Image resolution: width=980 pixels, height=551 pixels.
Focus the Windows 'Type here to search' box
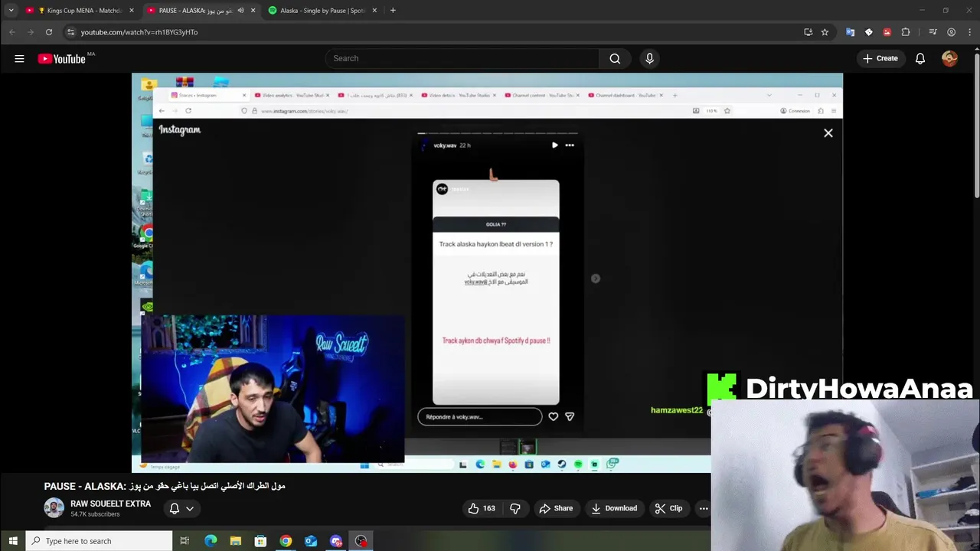[100, 541]
